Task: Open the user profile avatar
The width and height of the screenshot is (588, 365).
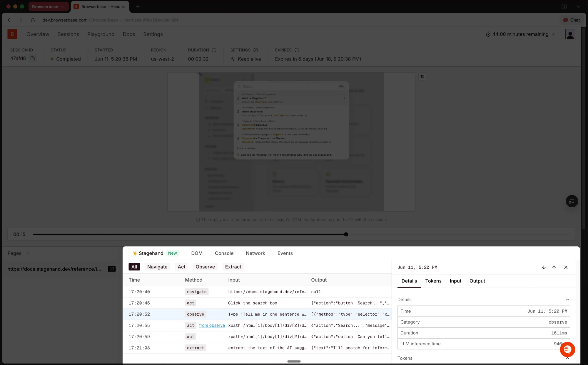Action: click(x=570, y=34)
